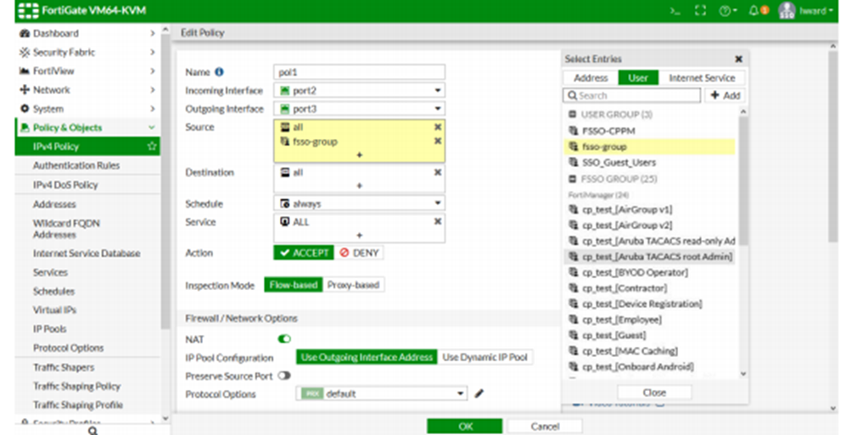Click Search field in Select Entries
The width and height of the screenshot is (868, 435).
[x=631, y=95]
